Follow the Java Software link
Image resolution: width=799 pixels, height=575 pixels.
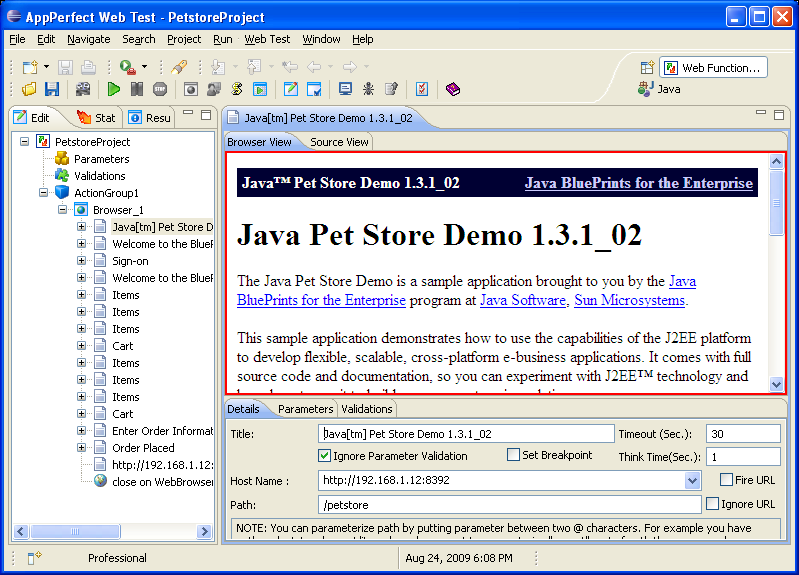coord(523,300)
